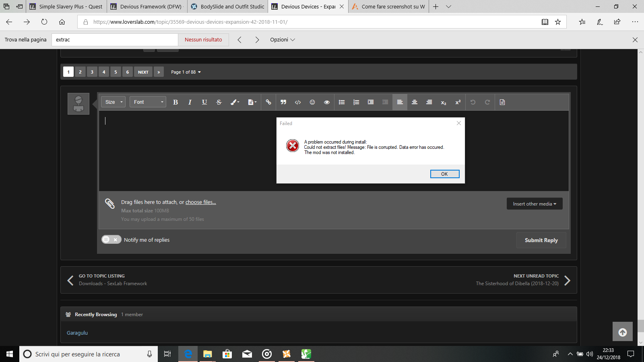Switch to the Come fare screenshot tab
This screenshot has width=644, height=362.
388,6
